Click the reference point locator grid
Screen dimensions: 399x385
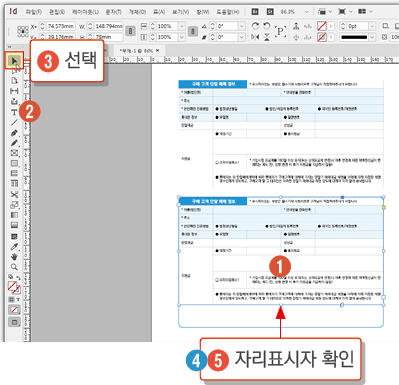coord(23,31)
